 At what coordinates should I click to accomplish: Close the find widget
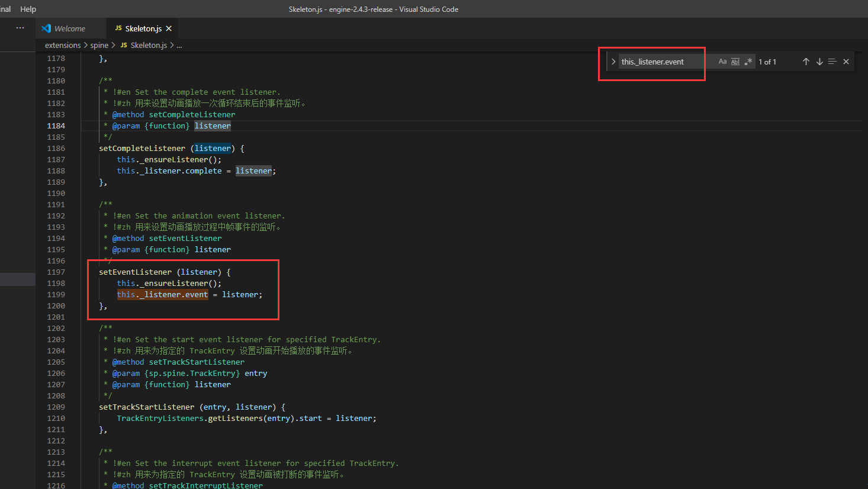coord(846,62)
